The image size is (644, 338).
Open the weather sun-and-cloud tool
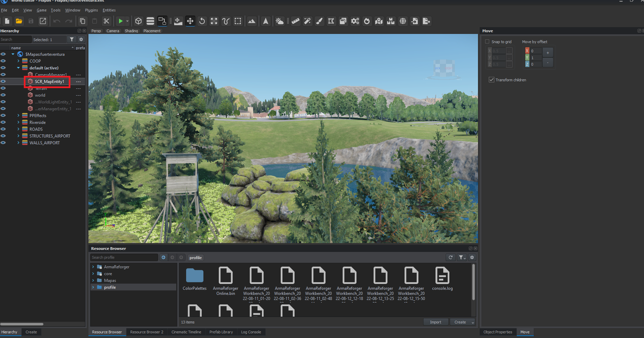280,21
